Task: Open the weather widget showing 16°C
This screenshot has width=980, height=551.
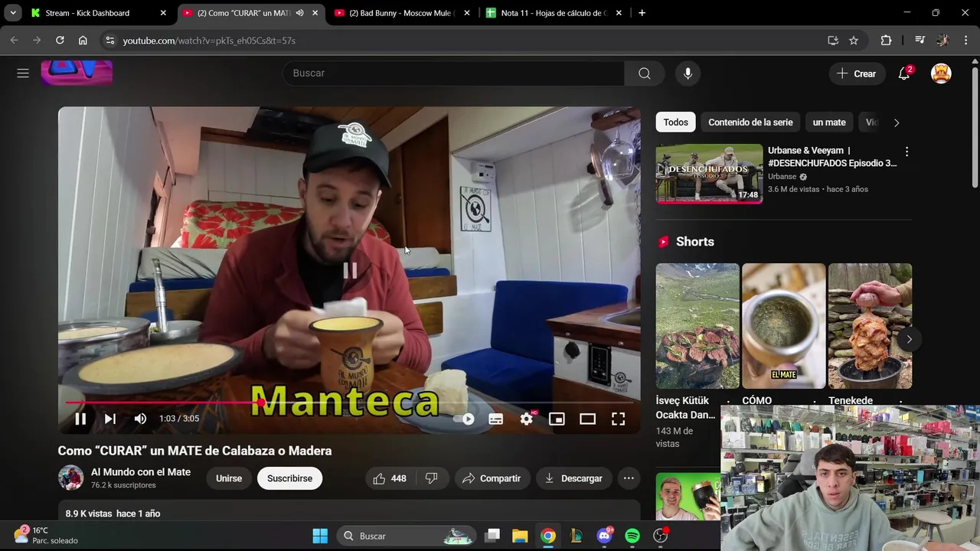Action: (46, 535)
